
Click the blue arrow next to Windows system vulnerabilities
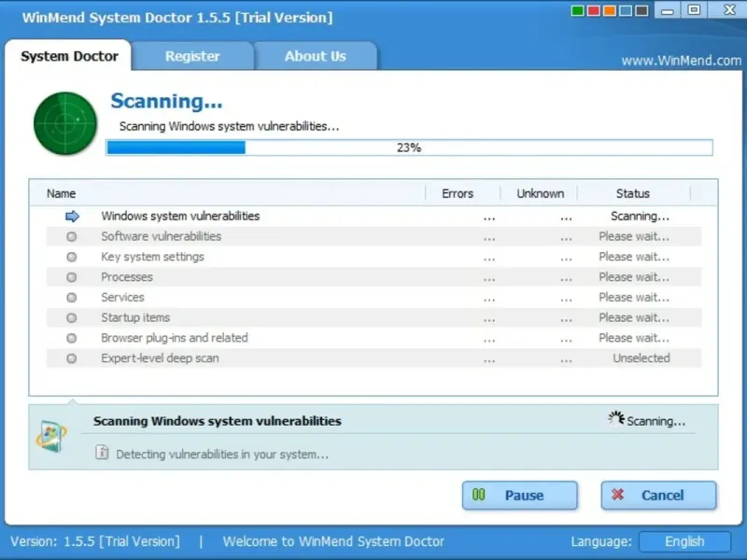pyautogui.click(x=72, y=217)
